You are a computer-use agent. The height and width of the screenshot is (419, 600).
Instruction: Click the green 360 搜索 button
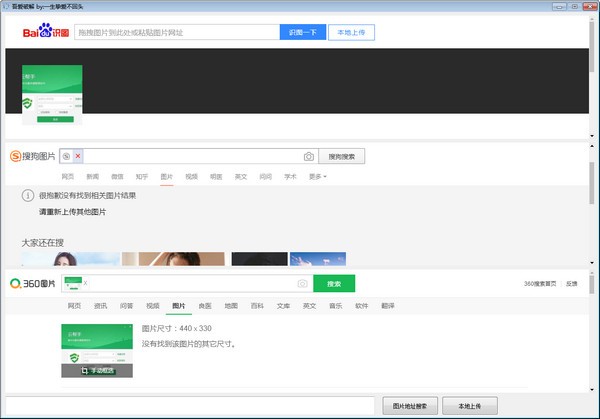[334, 284]
